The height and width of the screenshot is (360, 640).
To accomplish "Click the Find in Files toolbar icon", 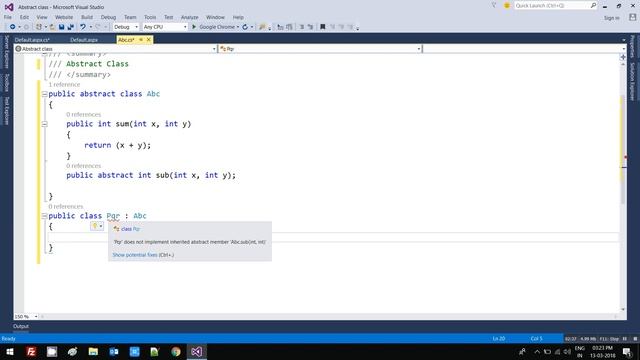I will click(x=262, y=27).
